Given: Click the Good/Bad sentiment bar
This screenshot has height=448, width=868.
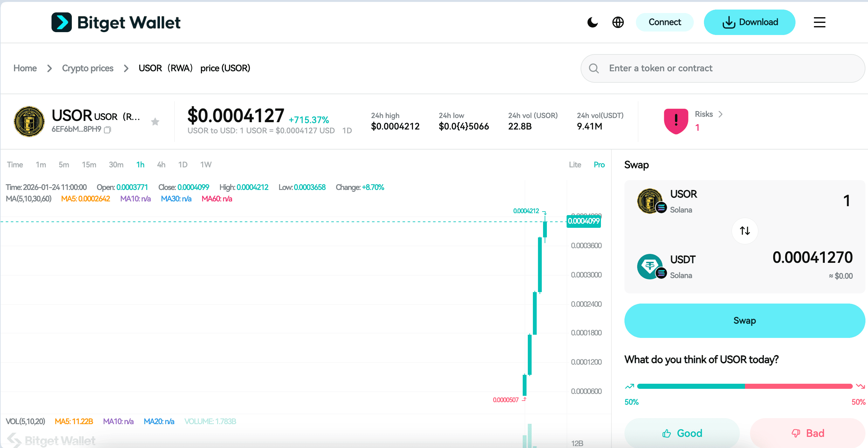Looking at the screenshot, I should pos(745,386).
